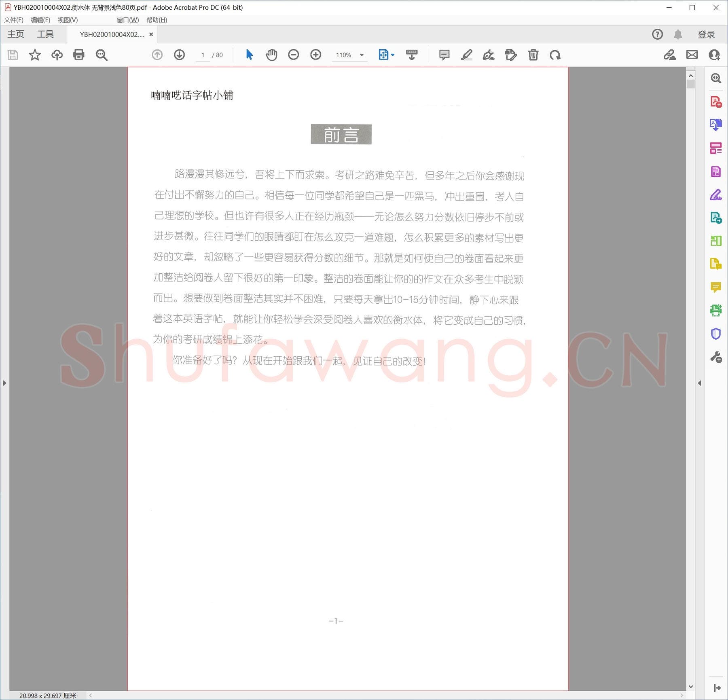This screenshot has width=728, height=700.
Task: Zoom out with the minus button
Action: (294, 55)
